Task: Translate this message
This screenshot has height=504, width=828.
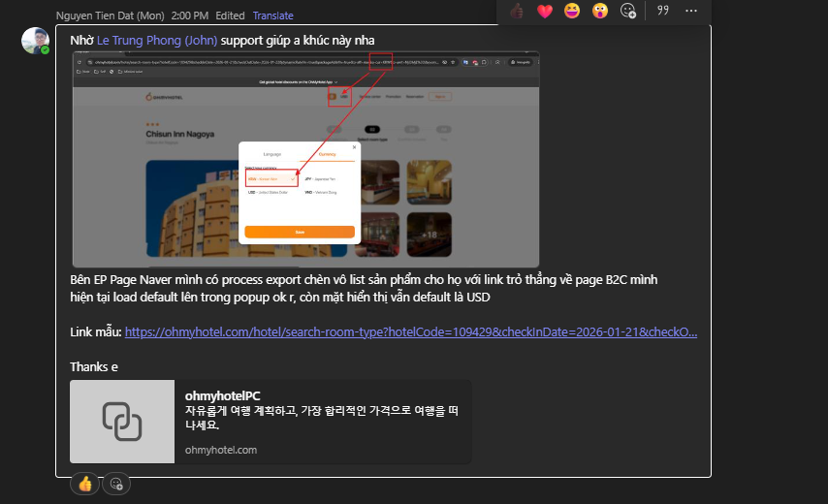Action: 273,16
